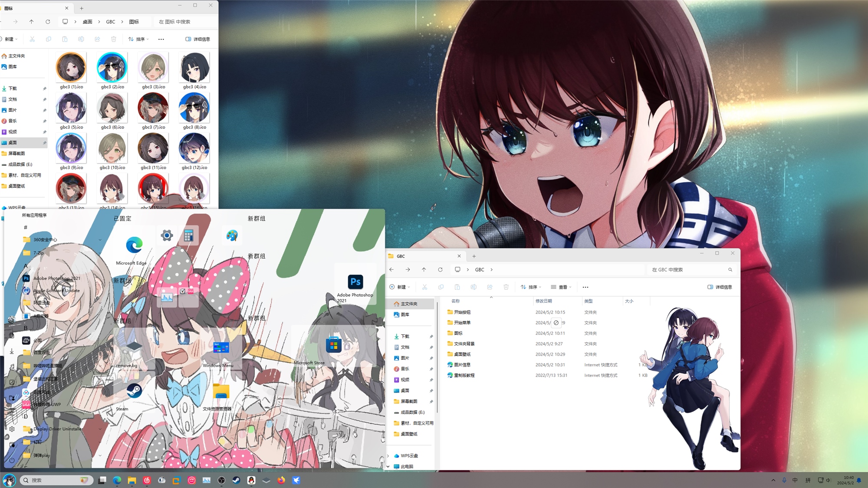Add a new tab in GBC window
This screenshot has height=488, width=868.
474,256
